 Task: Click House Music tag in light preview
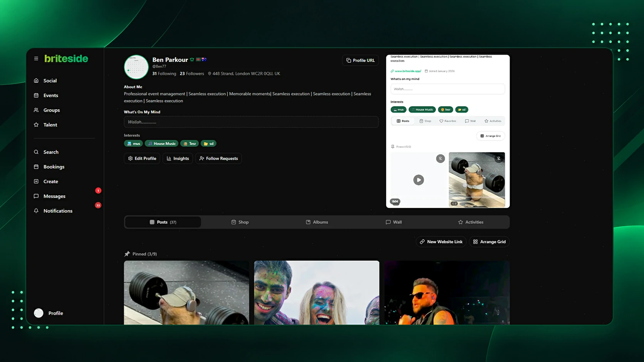tap(422, 110)
